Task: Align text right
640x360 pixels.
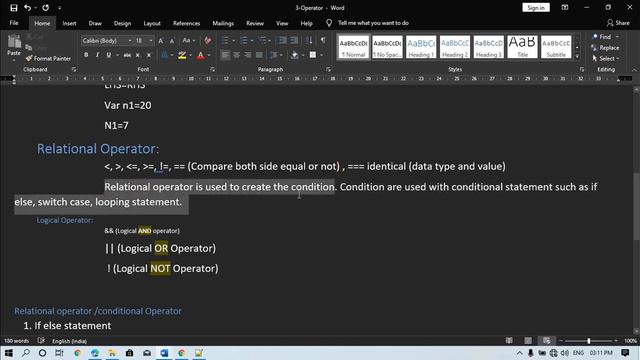Action: point(248,55)
